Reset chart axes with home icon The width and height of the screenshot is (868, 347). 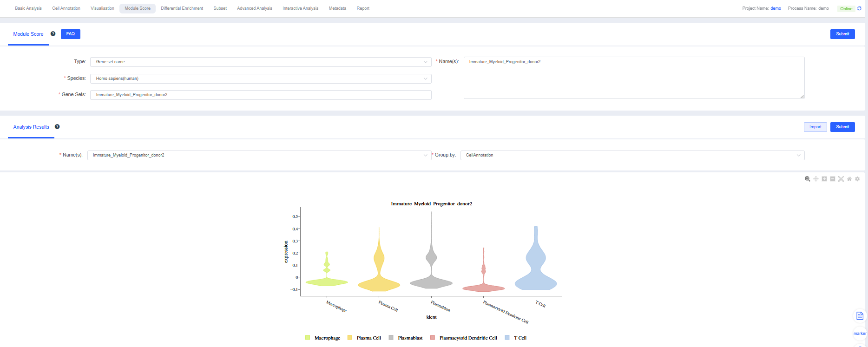[849, 179]
